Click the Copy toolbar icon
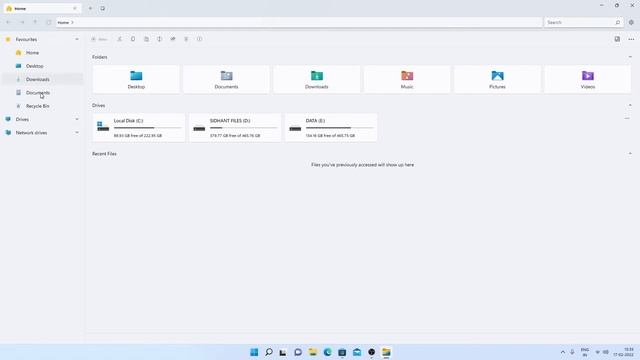 point(133,39)
